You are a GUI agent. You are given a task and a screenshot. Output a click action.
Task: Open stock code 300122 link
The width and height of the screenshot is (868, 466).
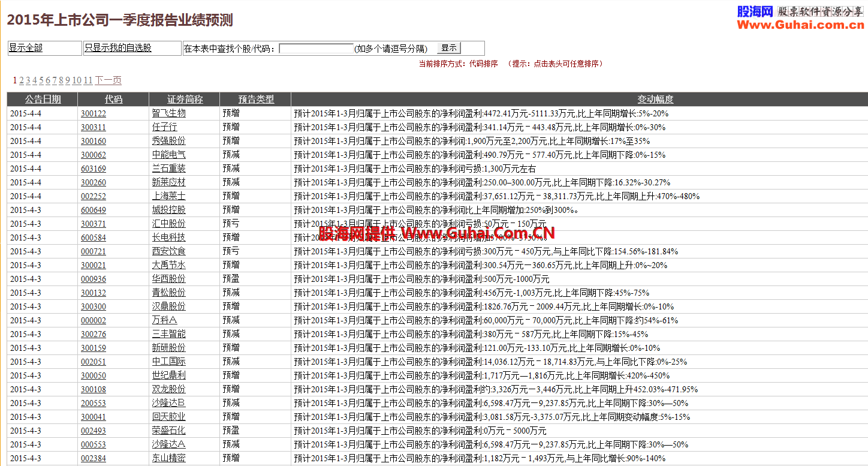pyautogui.click(x=94, y=113)
